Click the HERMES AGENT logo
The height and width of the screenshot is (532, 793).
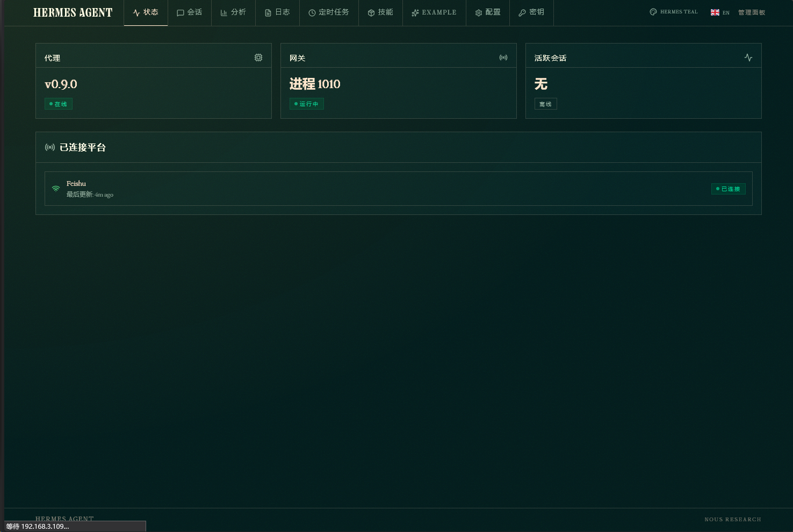coord(73,12)
